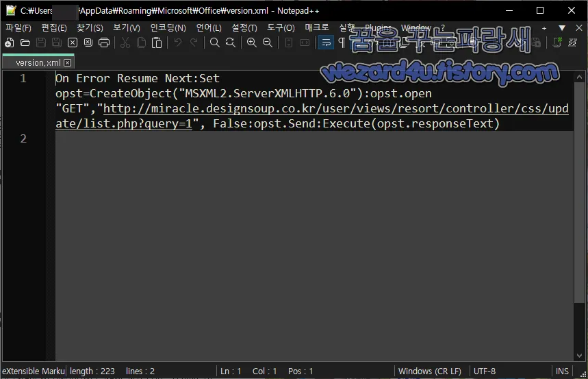This screenshot has width=588, height=379.
Task: Maximize the Notepad++ window
Action: coord(540,10)
